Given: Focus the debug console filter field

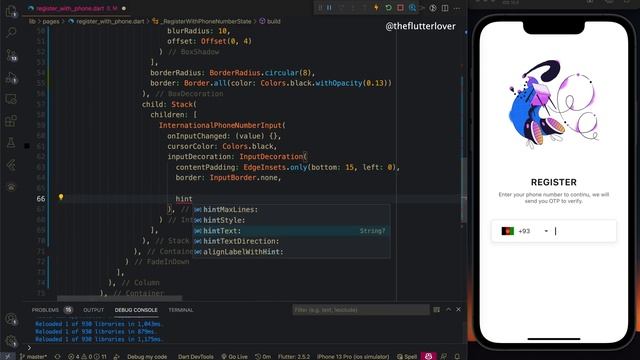Looking at the screenshot, I should point(361,310).
